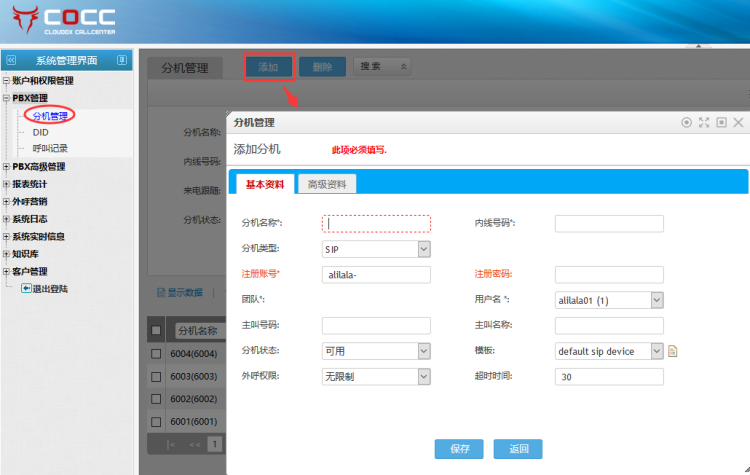The width and height of the screenshot is (750, 475).
Task: Click the fullscreen expand icon in dialog header
Action: pyautogui.click(x=704, y=122)
